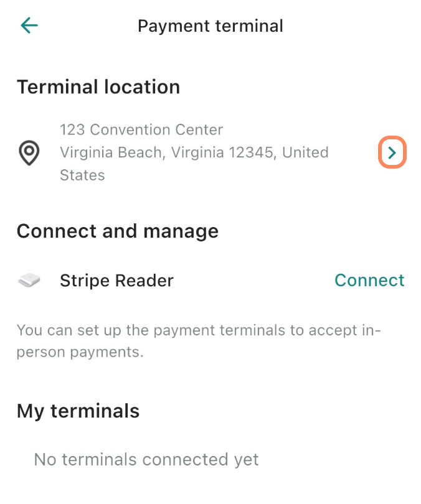The height and width of the screenshot is (504, 421).
Task: Click the Payment terminal page title
Action: click(210, 26)
